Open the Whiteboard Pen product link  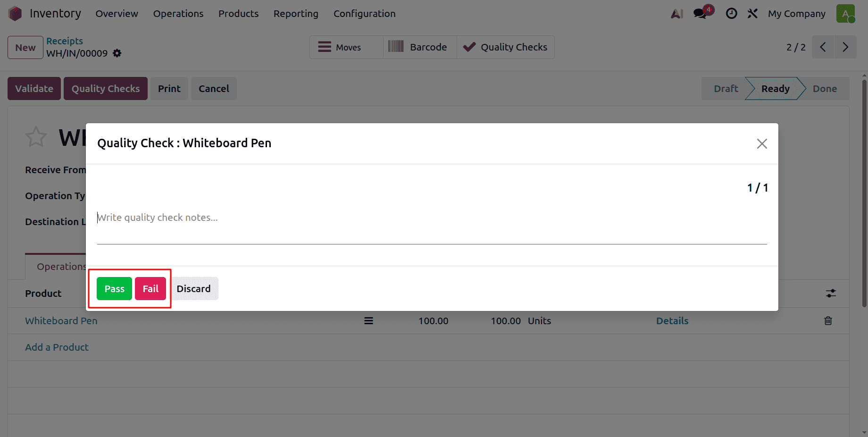coord(61,321)
